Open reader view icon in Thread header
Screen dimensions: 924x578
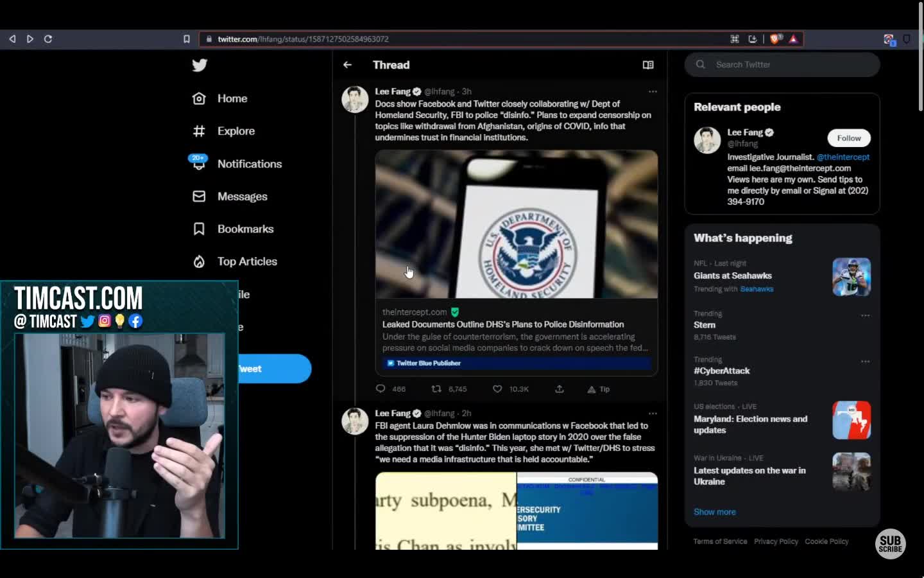pyautogui.click(x=648, y=65)
